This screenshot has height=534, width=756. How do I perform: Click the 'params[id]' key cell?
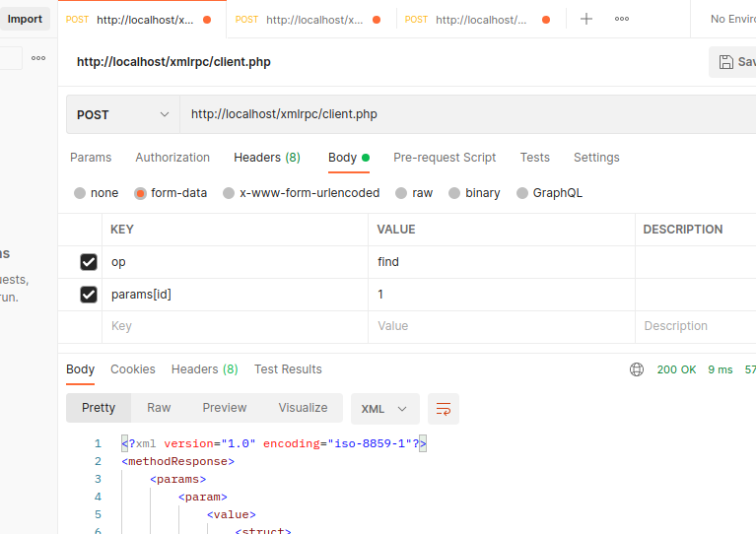[235, 295]
